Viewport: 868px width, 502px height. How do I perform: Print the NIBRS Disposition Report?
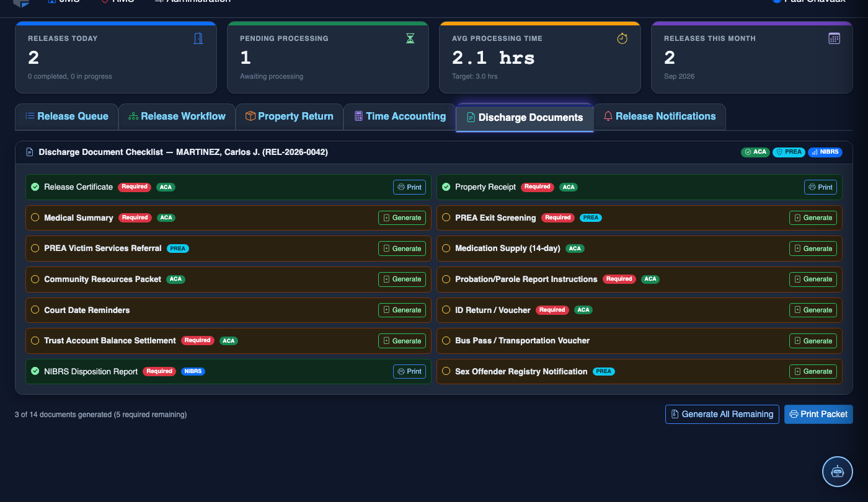tap(410, 371)
